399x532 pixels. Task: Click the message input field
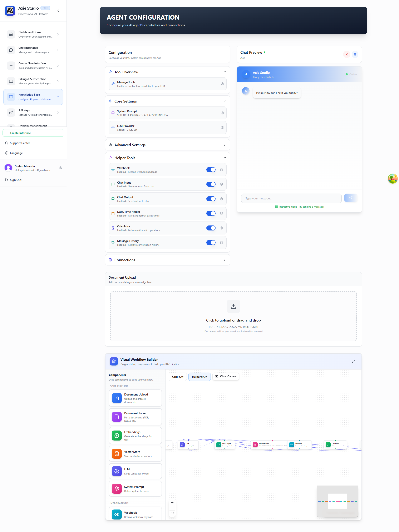pyautogui.click(x=291, y=198)
